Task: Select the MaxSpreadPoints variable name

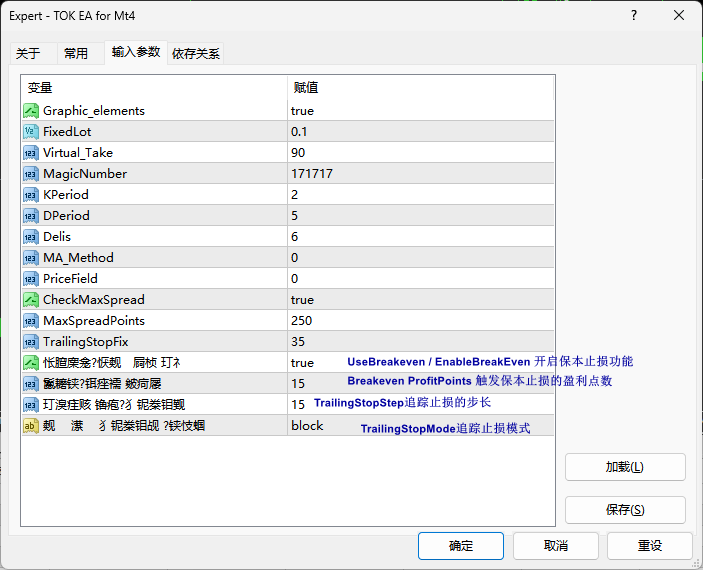Action: (94, 321)
